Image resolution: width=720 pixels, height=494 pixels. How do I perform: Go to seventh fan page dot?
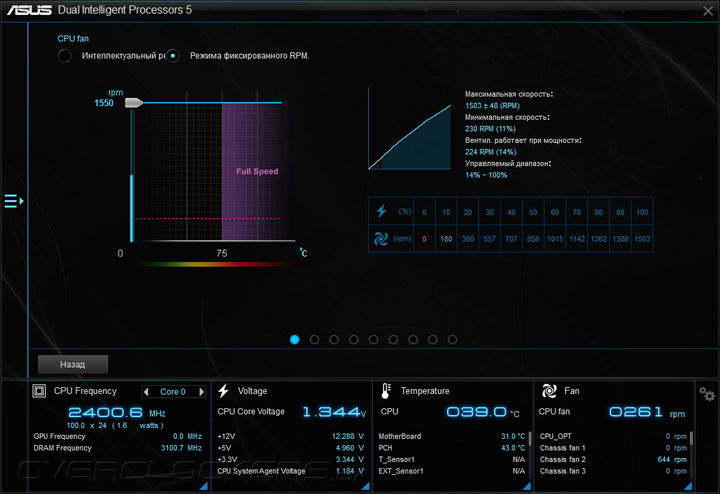[x=413, y=339]
